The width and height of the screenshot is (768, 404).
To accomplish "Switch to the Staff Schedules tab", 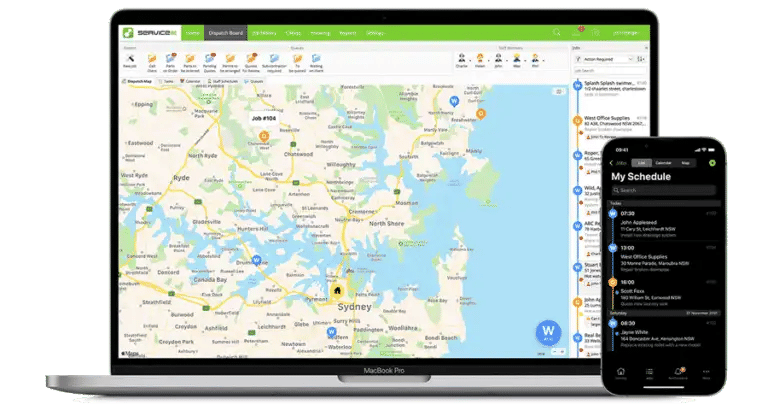I will tap(223, 81).
